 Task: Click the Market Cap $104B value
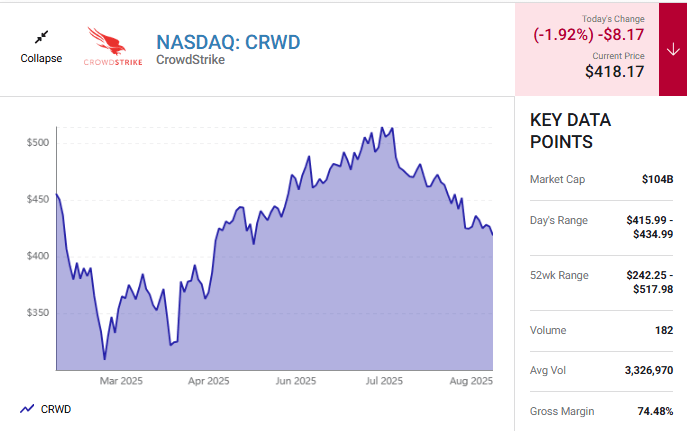(656, 180)
